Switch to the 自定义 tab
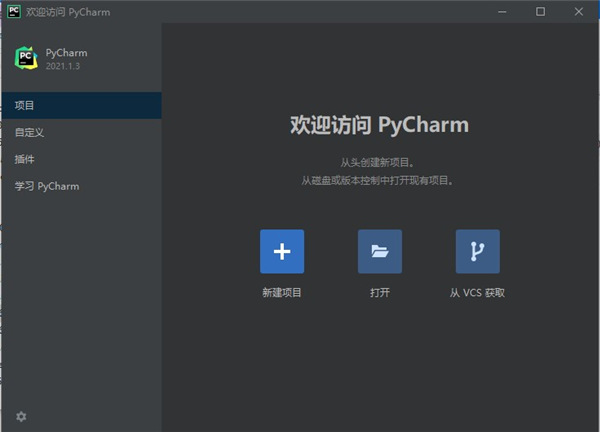This screenshot has width=600, height=432. pyautogui.click(x=82, y=132)
